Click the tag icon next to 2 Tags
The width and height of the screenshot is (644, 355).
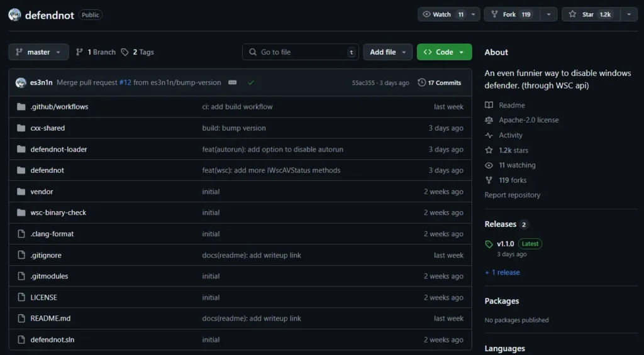point(125,52)
